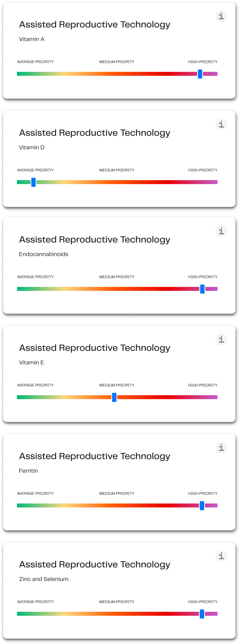
Task: Click the Vitamin A card's High Priority label
Action: [x=203, y=62]
